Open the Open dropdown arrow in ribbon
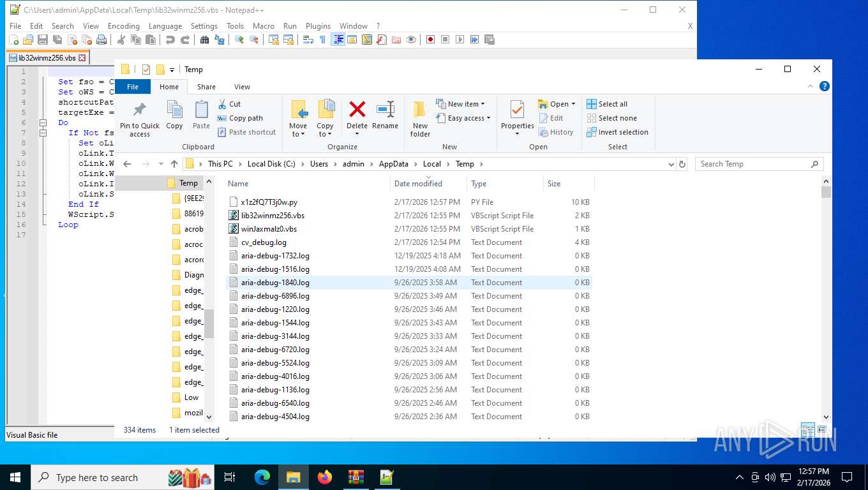868x490 pixels. (x=573, y=104)
